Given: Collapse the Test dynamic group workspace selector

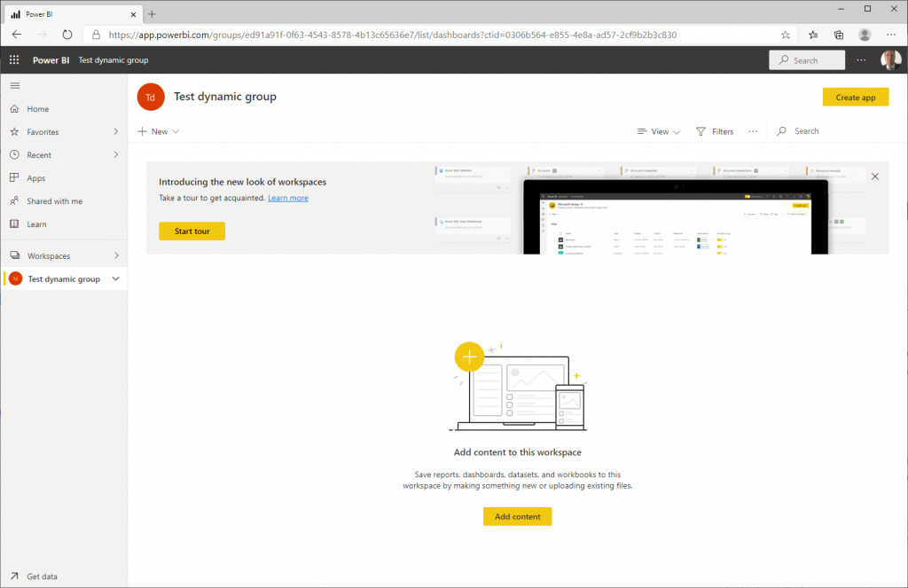Looking at the screenshot, I should [x=116, y=278].
